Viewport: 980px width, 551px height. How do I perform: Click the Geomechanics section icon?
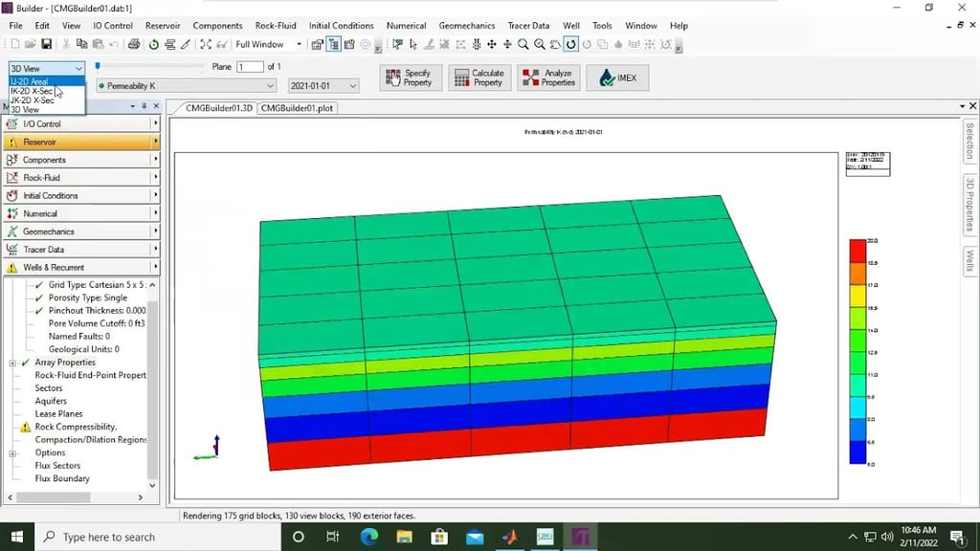click(11, 231)
